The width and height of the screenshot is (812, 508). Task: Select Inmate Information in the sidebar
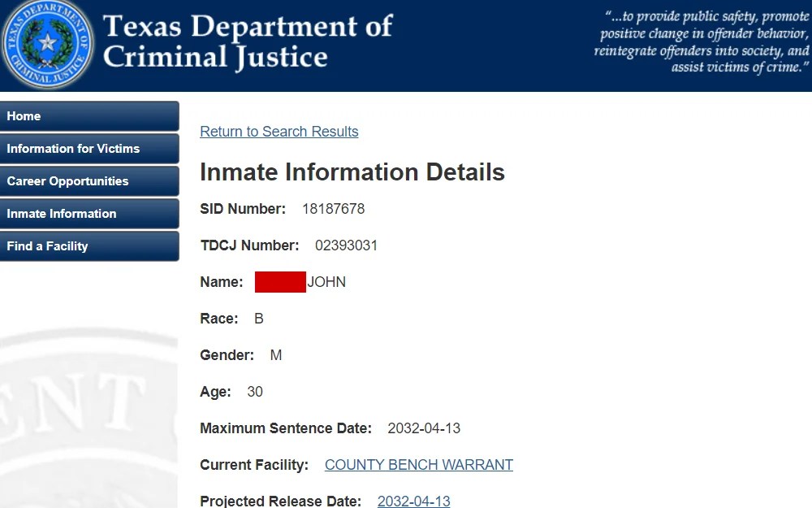[89, 214]
